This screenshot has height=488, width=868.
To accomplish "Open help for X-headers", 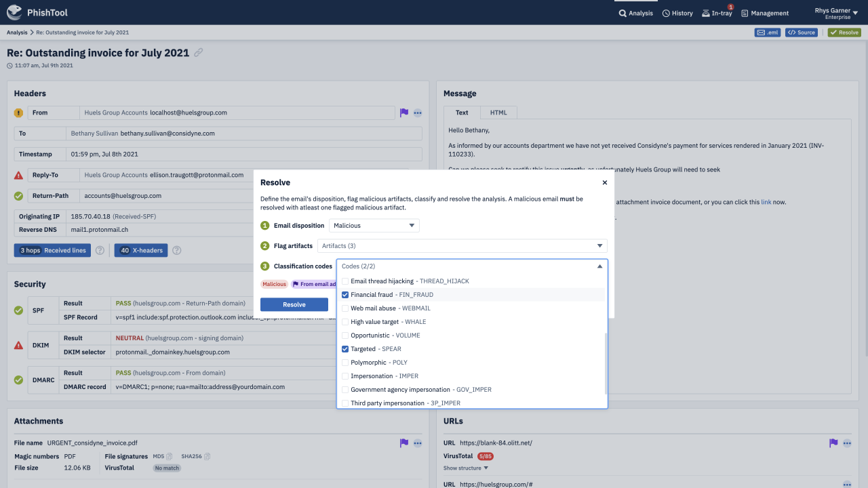I will point(177,250).
